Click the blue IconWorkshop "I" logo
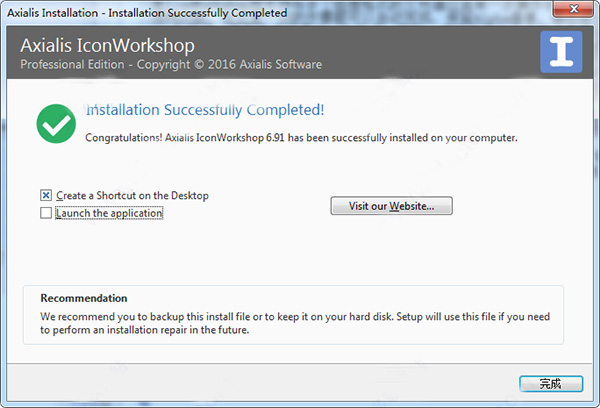The width and height of the screenshot is (600, 408). click(x=561, y=52)
